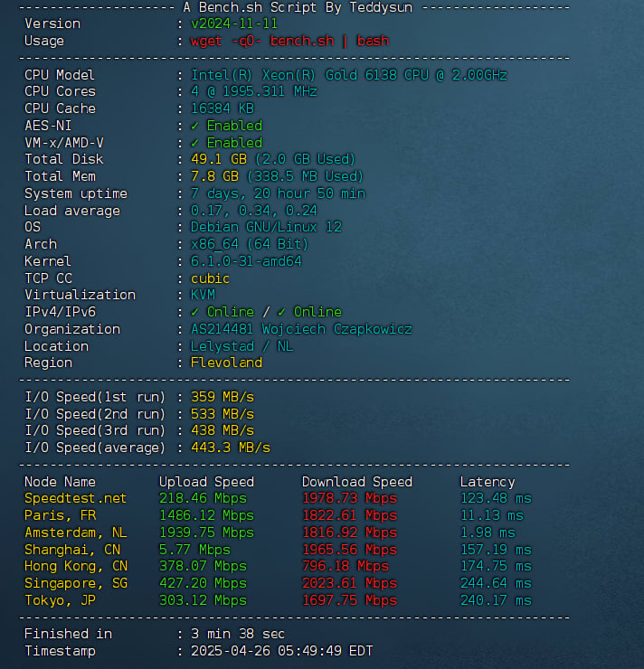Click the Lelystad / NL location value
This screenshot has width=644, height=669.
click(x=242, y=346)
